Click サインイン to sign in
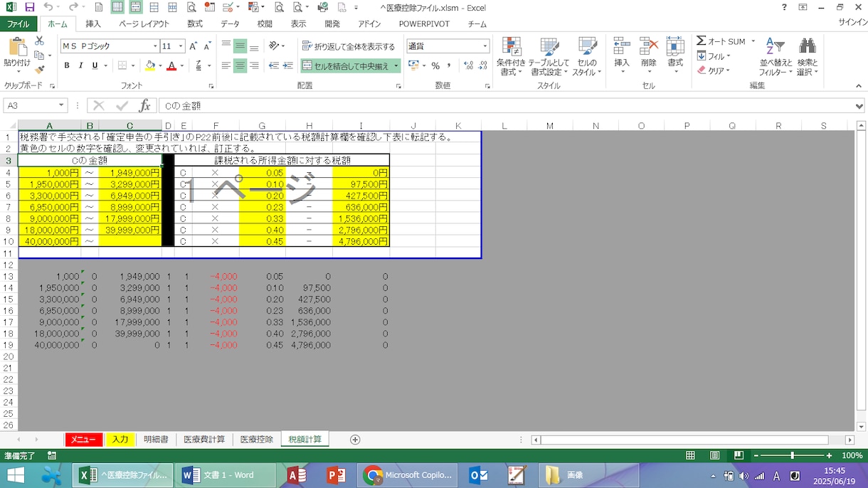This screenshot has height=488, width=868. tap(852, 23)
